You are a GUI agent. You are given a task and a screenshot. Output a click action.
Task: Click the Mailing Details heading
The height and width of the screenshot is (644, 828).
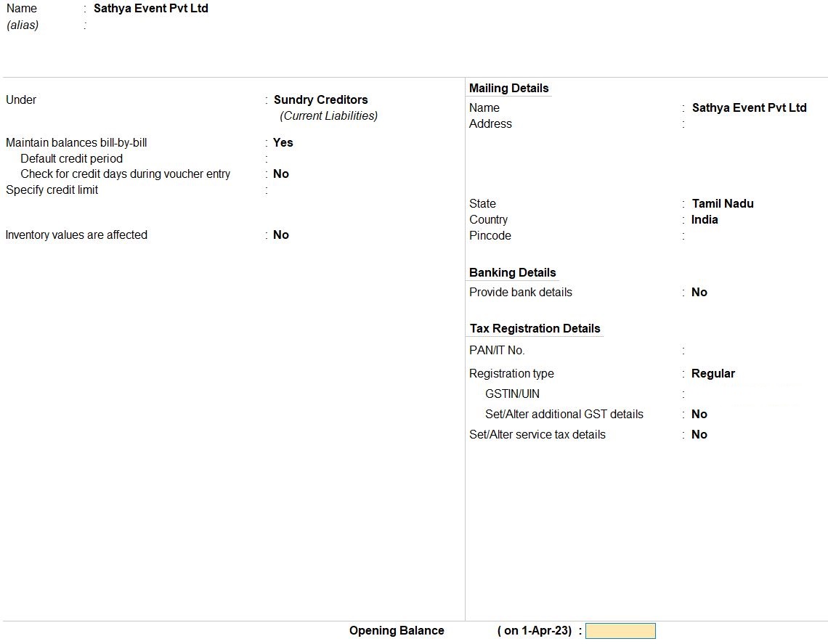(509, 88)
